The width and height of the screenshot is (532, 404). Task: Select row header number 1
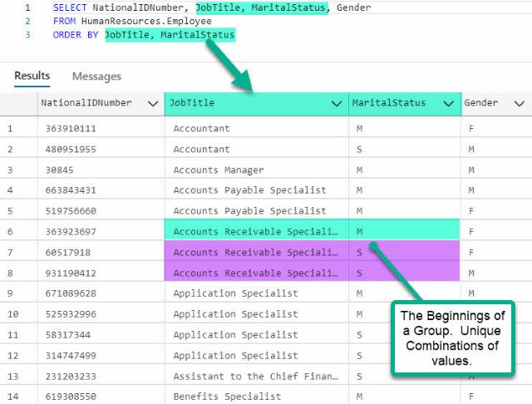10,129
